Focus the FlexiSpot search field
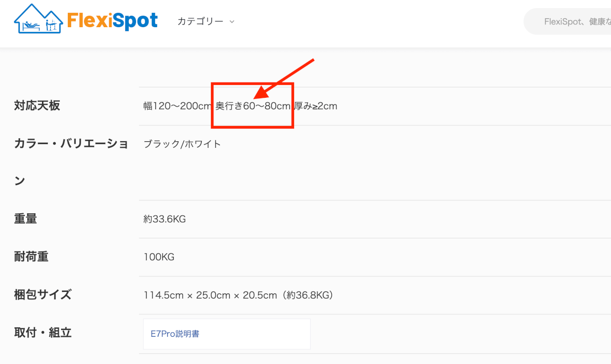Screen dimensions: 611x364 click(573, 21)
